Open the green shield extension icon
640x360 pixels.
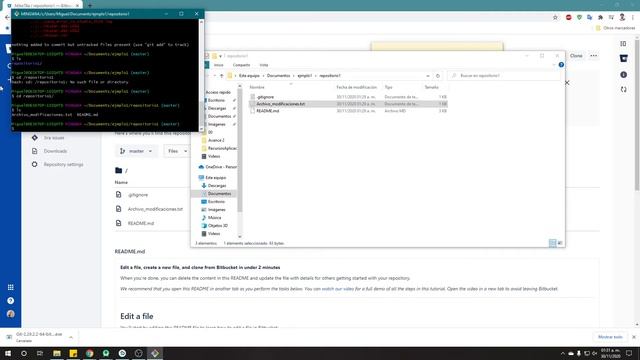click(x=579, y=18)
